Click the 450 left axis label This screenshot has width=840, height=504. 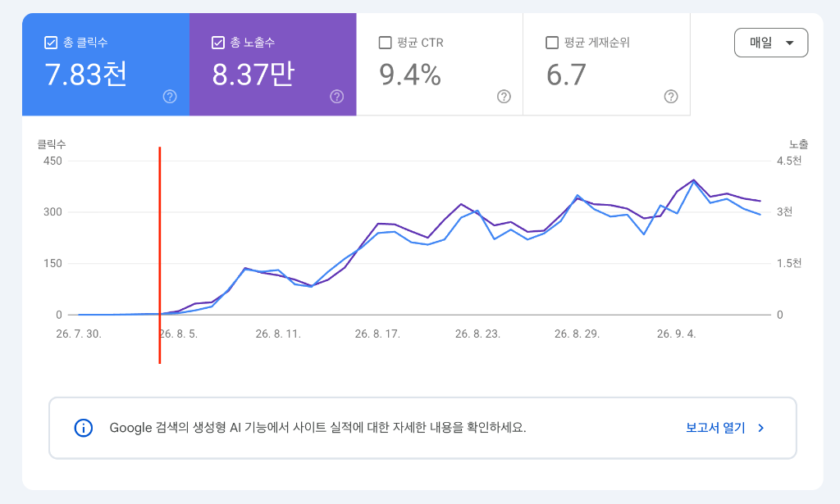[52, 161]
